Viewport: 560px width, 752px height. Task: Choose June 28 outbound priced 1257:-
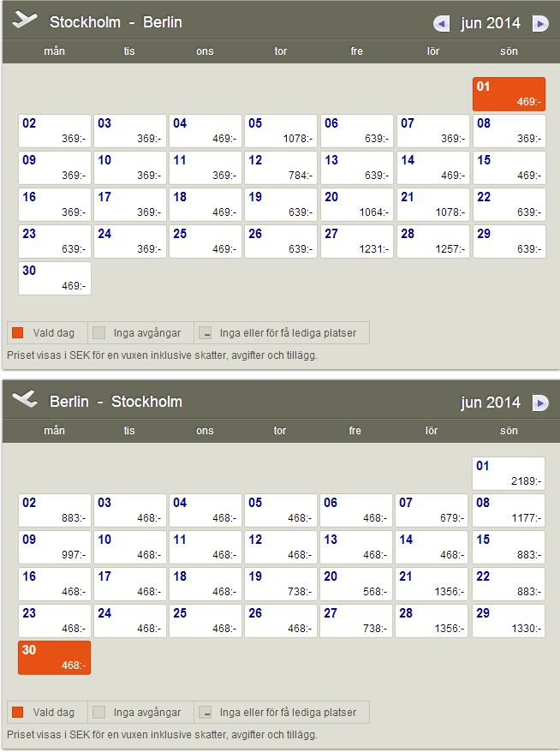coord(432,242)
